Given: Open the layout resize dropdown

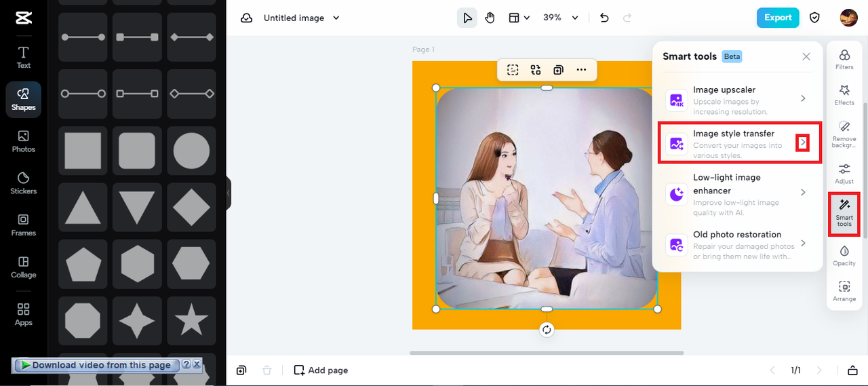Looking at the screenshot, I should (519, 18).
